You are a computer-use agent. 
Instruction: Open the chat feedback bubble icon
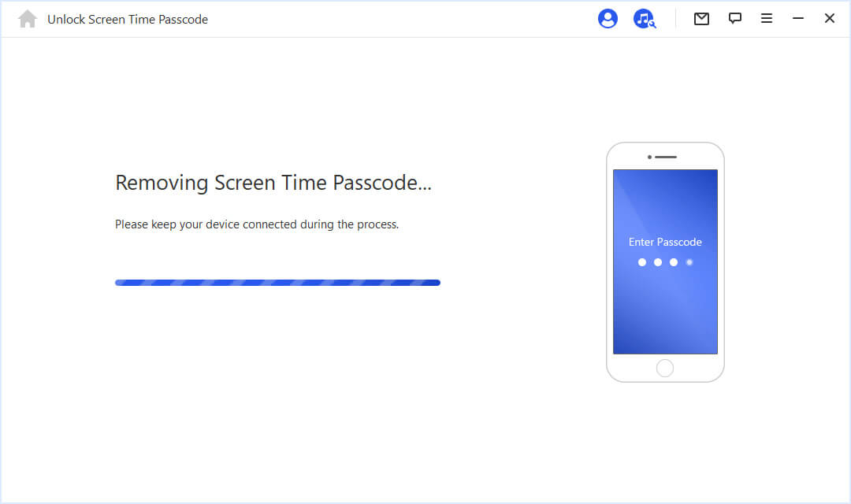(734, 17)
